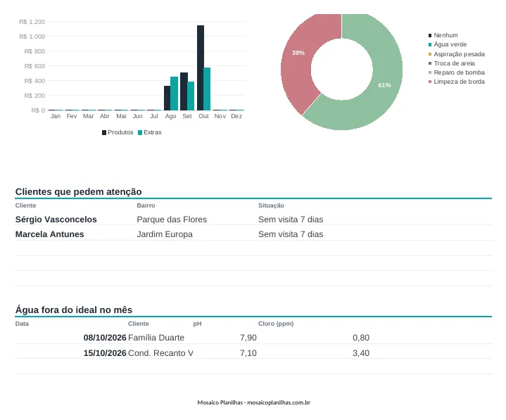
Task: Click the Limpeza de borda legend swatch
Action: click(430, 82)
